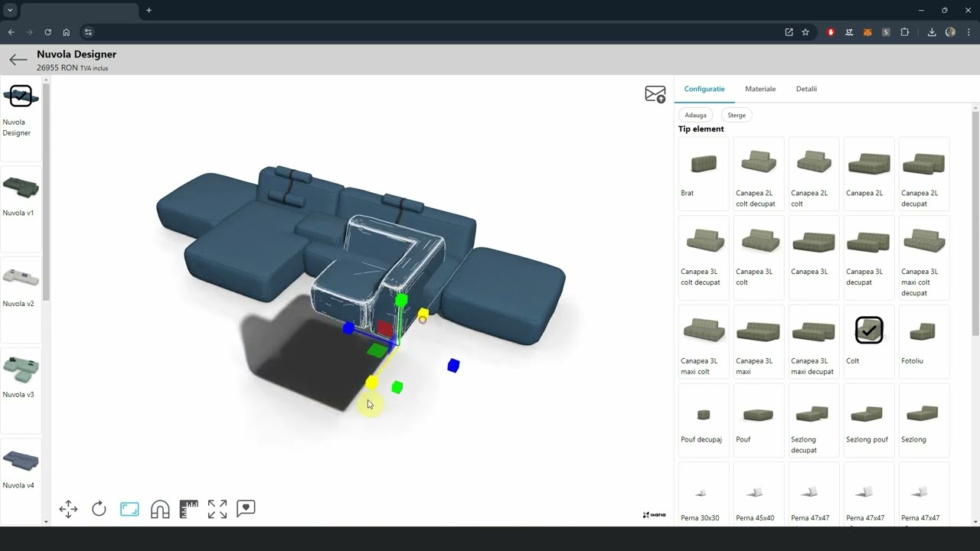Open the red hand ad-blocker extension
The width and height of the screenshot is (980, 551).
click(x=831, y=32)
